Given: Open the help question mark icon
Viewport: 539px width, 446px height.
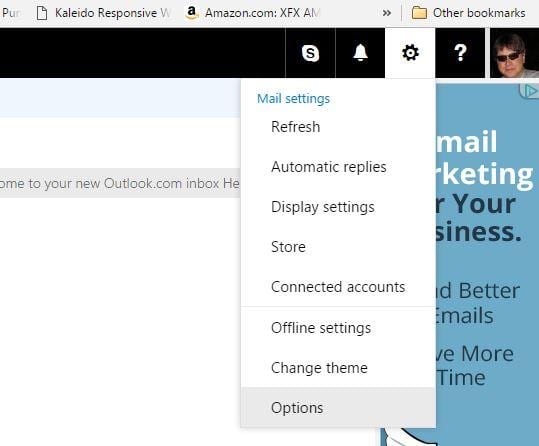Looking at the screenshot, I should [460, 53].
